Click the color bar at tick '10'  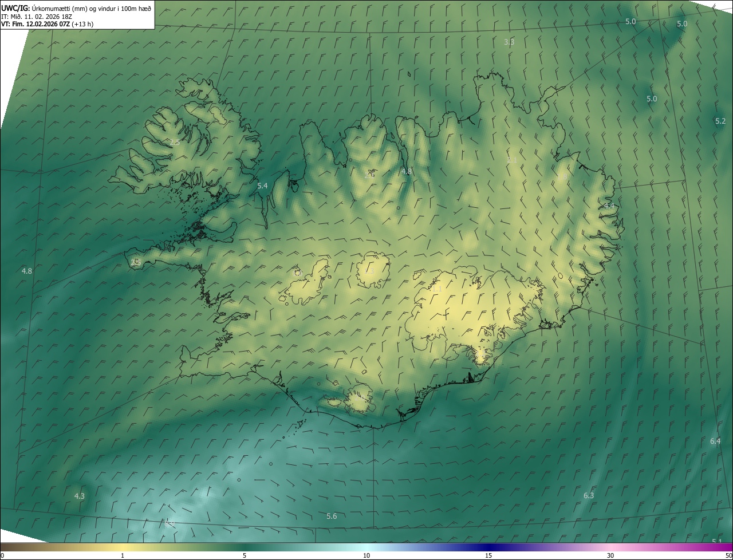click(366, 555)
